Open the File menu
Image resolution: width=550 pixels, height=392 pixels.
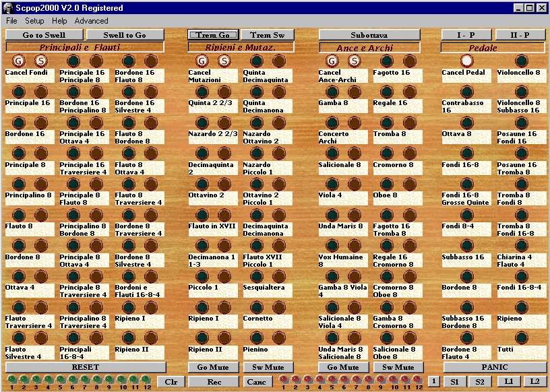(x=11, y=21)
